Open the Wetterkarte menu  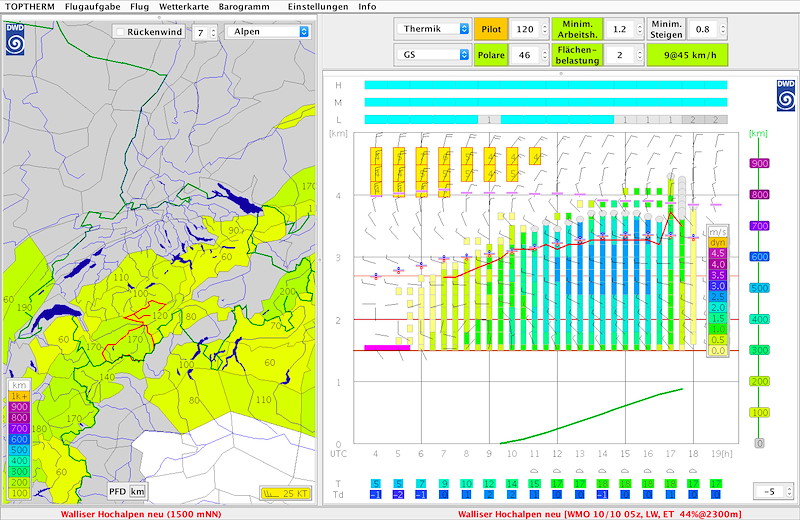click(x=184, y=7)
